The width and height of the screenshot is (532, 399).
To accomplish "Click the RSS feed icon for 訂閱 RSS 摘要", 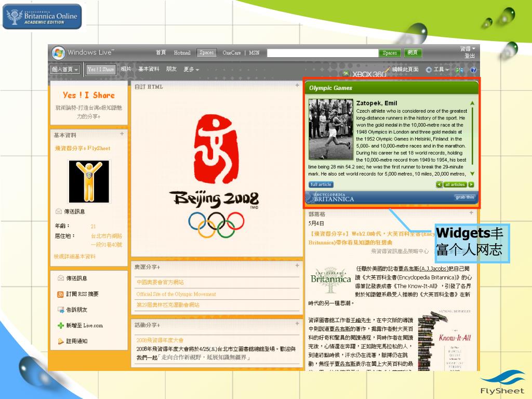I will pos(60,294).
